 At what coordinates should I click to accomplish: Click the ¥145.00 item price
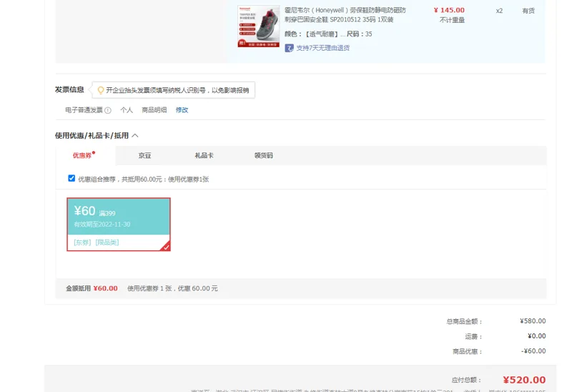click(449, 10)
